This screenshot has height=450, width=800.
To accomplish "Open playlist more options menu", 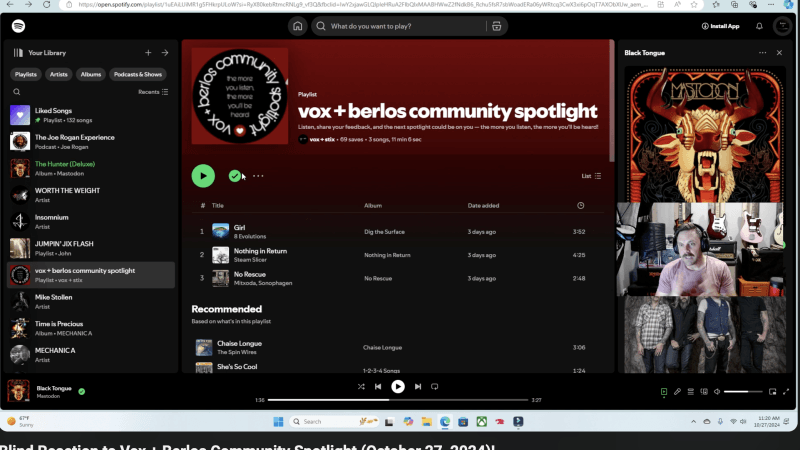I will pos(258,176).
